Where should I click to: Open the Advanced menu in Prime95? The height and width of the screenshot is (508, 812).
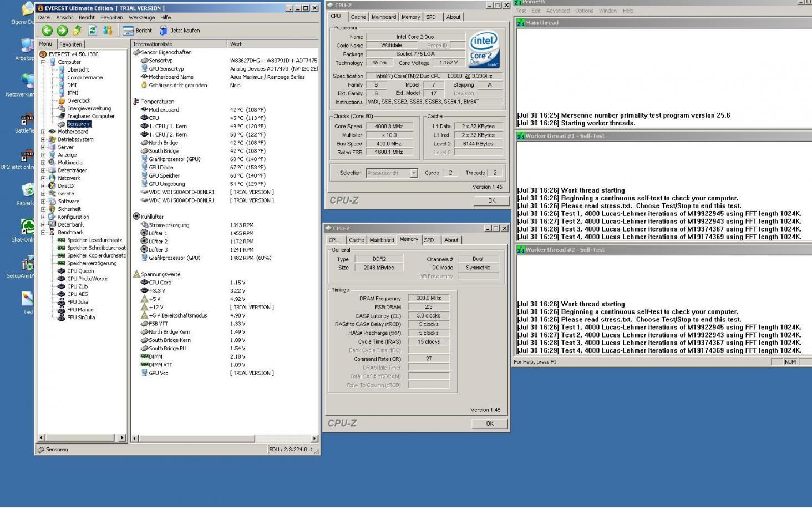tap(557, 11)
